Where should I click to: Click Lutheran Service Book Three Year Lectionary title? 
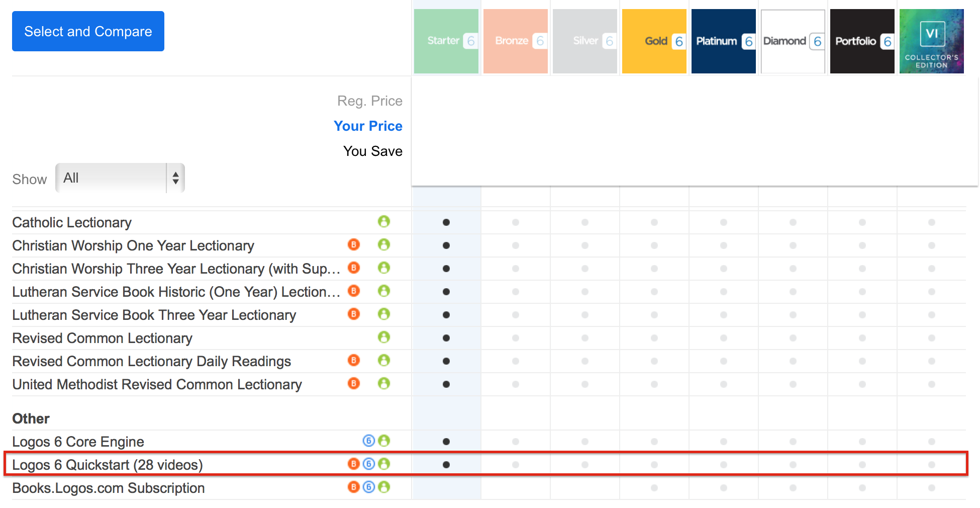(x=154, y=315)
